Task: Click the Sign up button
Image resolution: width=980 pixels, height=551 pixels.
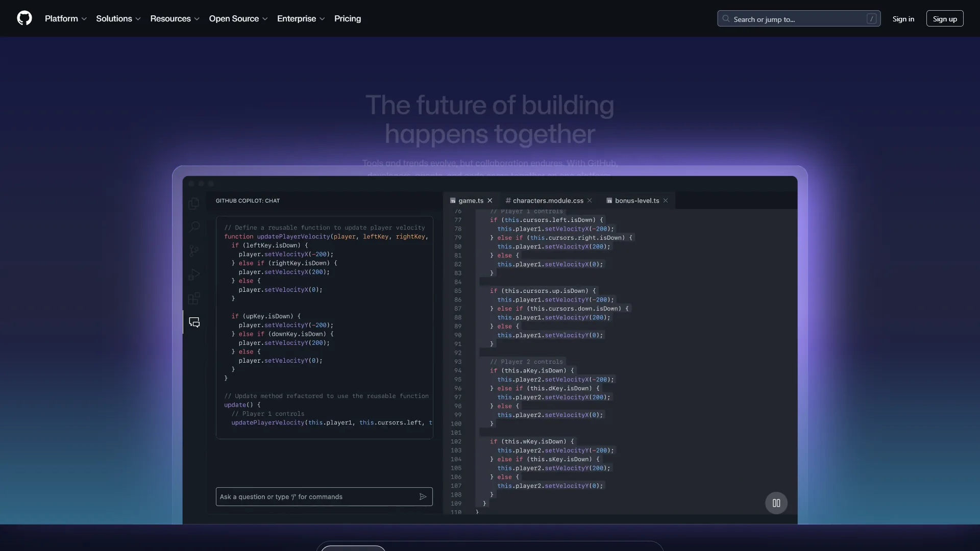Action: pyautogui.click(x=945, y=19)
